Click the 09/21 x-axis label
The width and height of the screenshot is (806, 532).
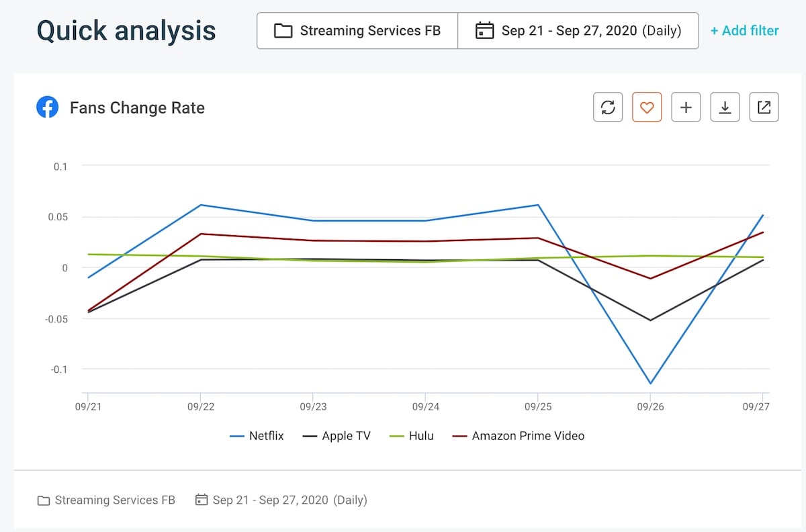87,406
